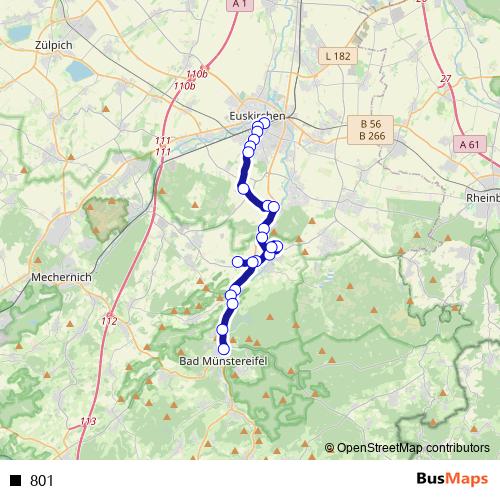Click motorway exit number 27
Viewport: 500px width, 500px height.
pyautogui.click(x=446, y=79)
